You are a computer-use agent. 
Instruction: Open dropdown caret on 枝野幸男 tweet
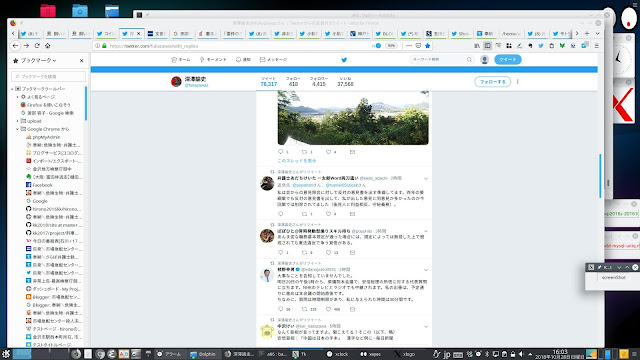pos(426,270)
